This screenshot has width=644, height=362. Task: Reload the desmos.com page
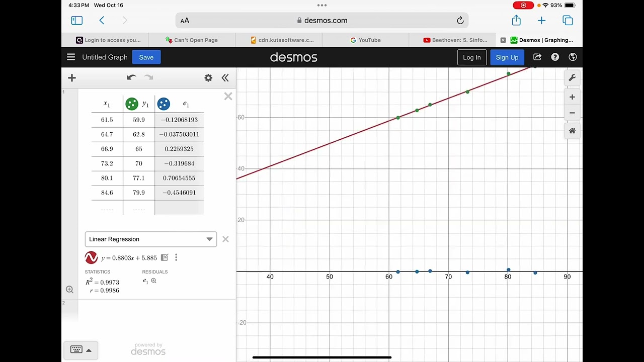[460, 21]
